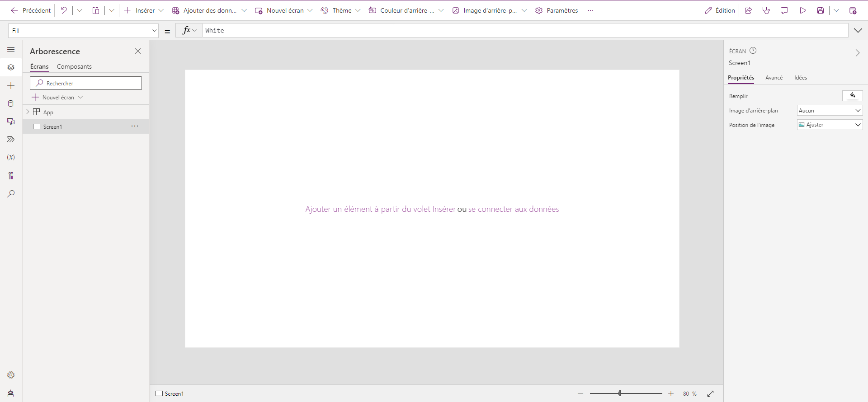Open Couleur d'arrière-plan picker
The image size is (868, 402).
(406, 10)
